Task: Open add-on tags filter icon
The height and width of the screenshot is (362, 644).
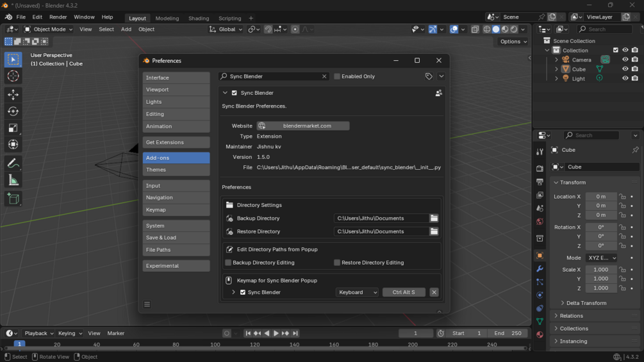Action: point(429,76)
